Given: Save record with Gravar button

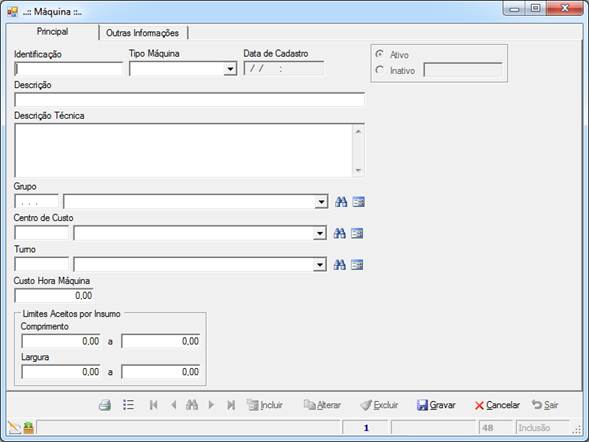Looking at the screenshot, I should 436,405.
